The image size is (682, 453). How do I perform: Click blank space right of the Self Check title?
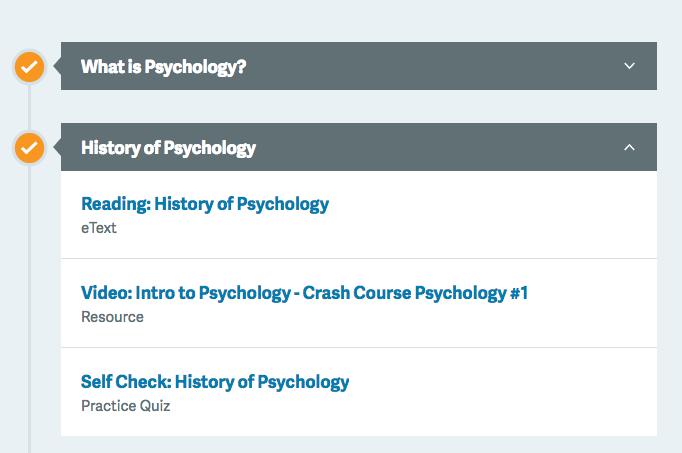tap(500, 382)
